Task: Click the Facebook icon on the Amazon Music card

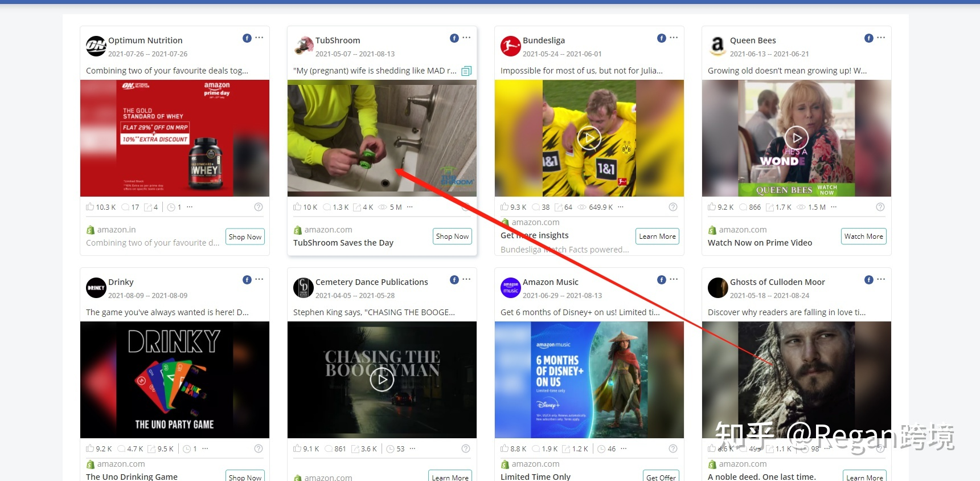Action: coord(662,280)
